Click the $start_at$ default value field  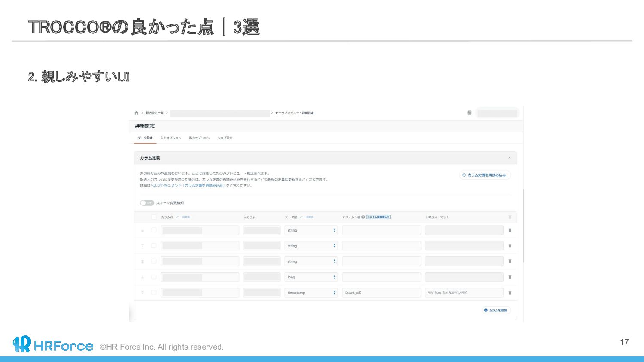pos(382,293)
